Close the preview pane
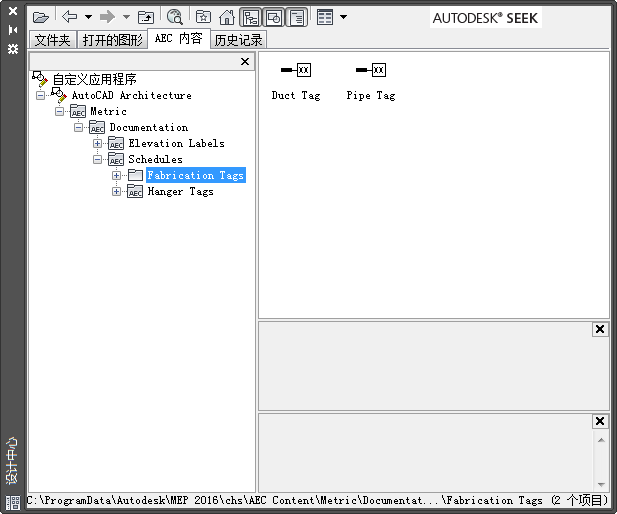 pos(600,329)
